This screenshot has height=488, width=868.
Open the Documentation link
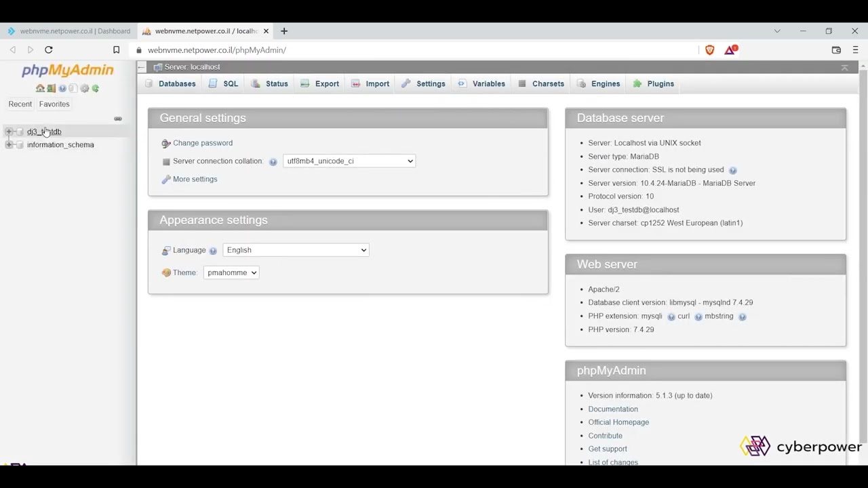point(613,409)
